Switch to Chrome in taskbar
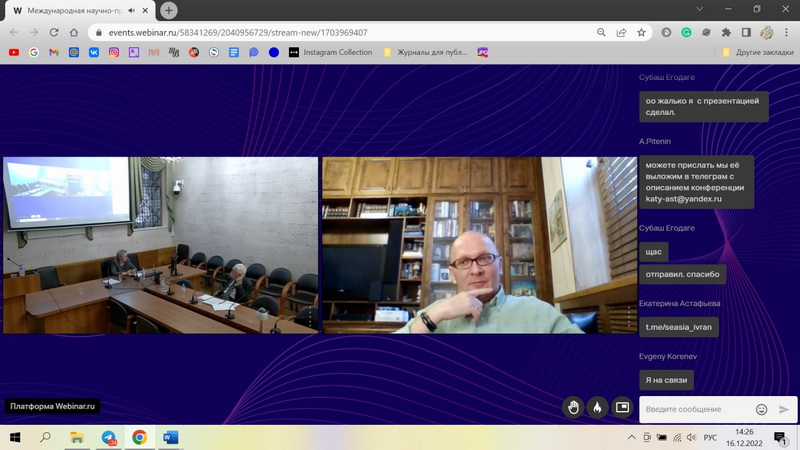This screenshot has width=800, height=450. pos(139,438)
